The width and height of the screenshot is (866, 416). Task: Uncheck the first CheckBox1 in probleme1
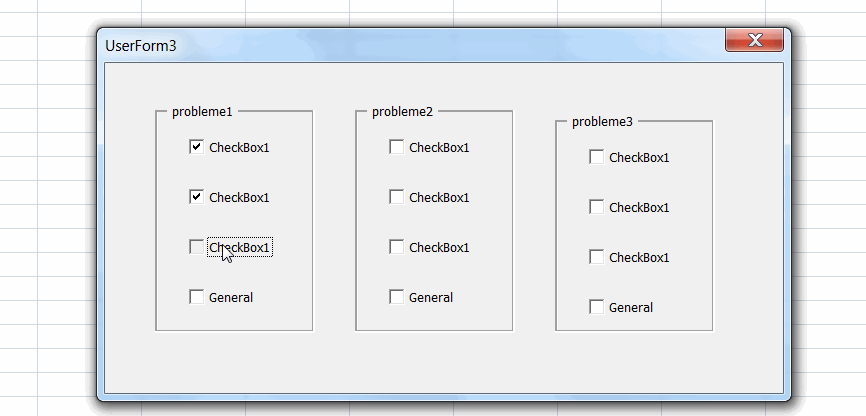196,147
